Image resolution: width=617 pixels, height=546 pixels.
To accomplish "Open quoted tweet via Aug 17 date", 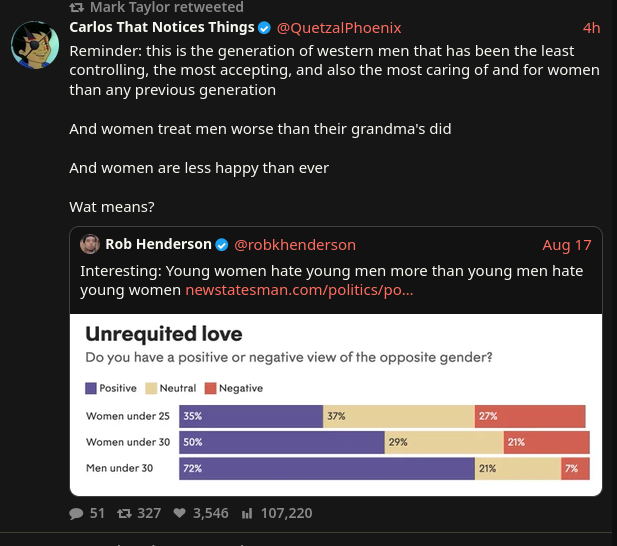I will point(567,245).
